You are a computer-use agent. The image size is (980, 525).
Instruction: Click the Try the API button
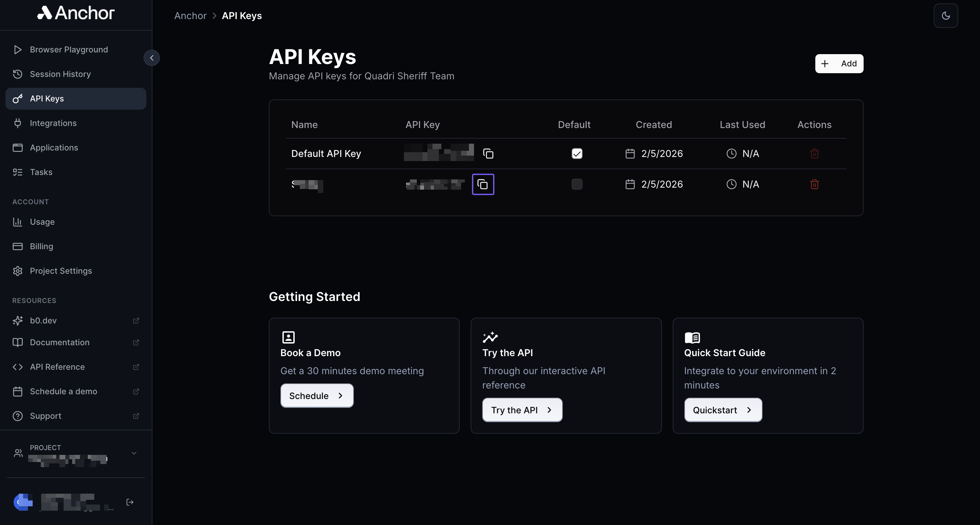pyautogui.click(x=522, y=410)
